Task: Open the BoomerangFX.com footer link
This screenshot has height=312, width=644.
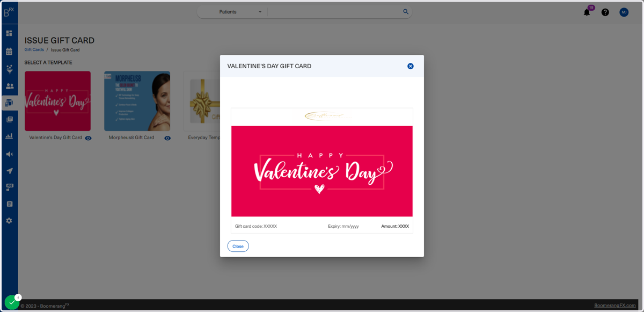Action: tap(615, 306)
